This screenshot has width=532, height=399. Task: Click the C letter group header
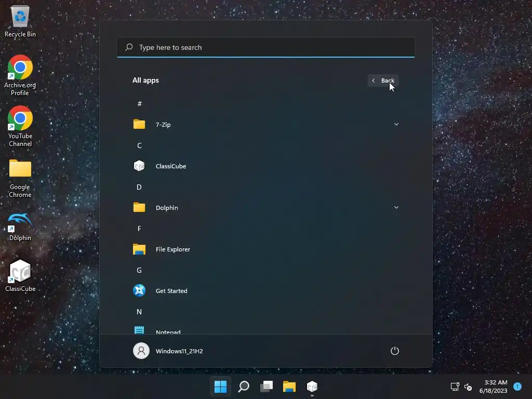tap(139, 145)
